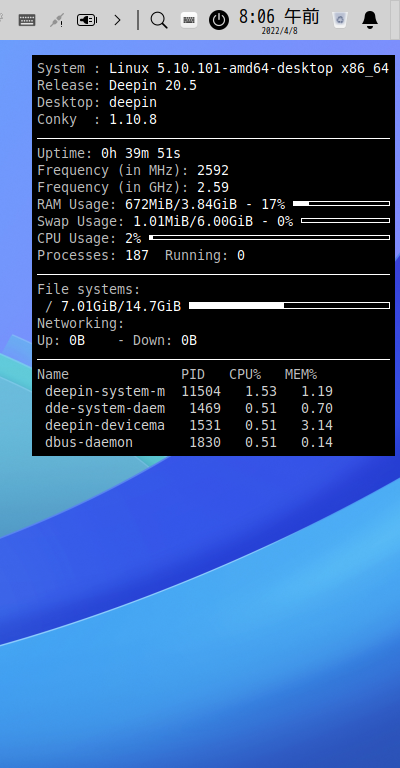Viewport: 400px width, 768px height.
Task: Open the battery power indicator icon
Action: tap(87, 20)
